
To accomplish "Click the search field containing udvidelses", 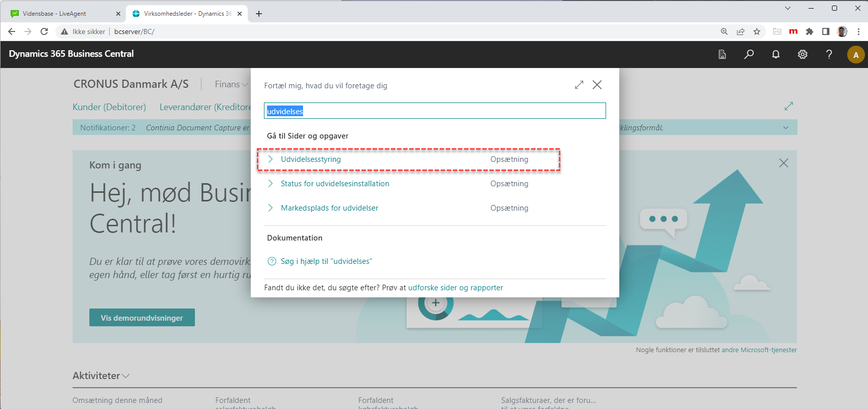I will (x=435, y=111).
